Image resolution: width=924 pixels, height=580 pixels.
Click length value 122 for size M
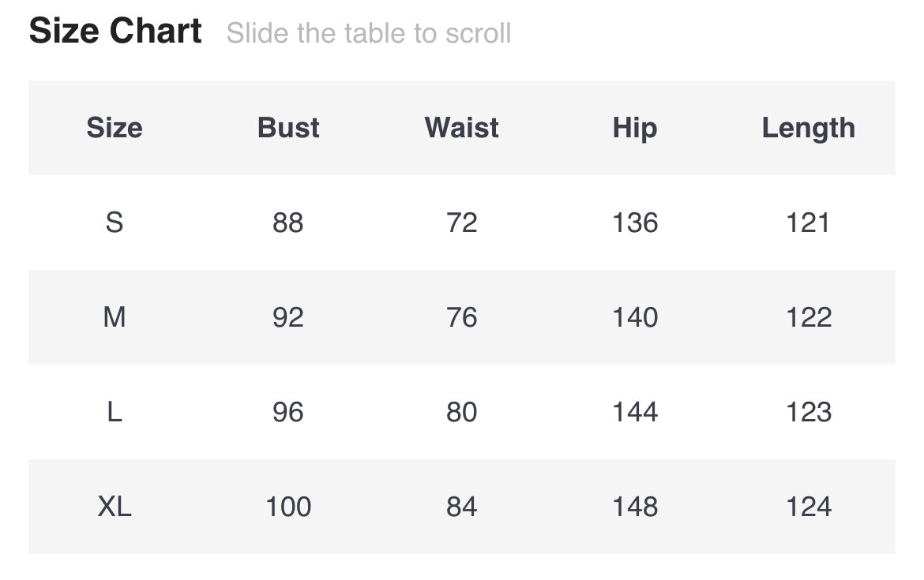pos(808,317)
